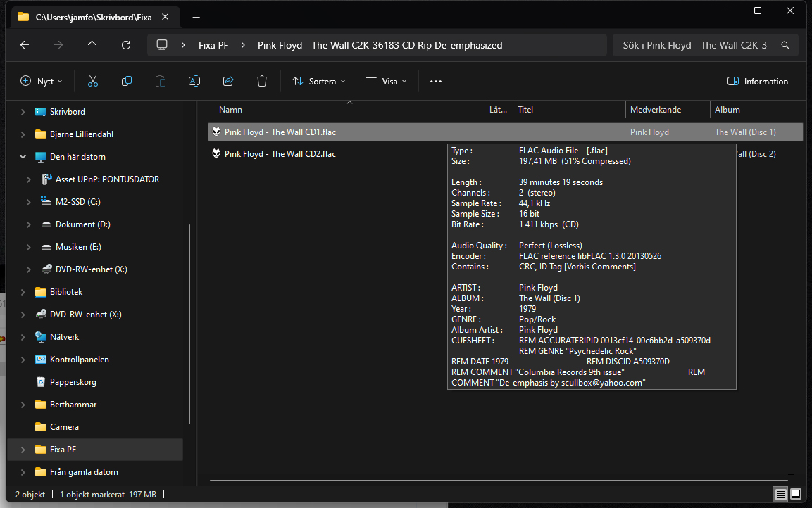The image size is (812, 508).
Task: Select DVD-RW-enhet (X:) under Den här datorn
Action: pos(91,269)
